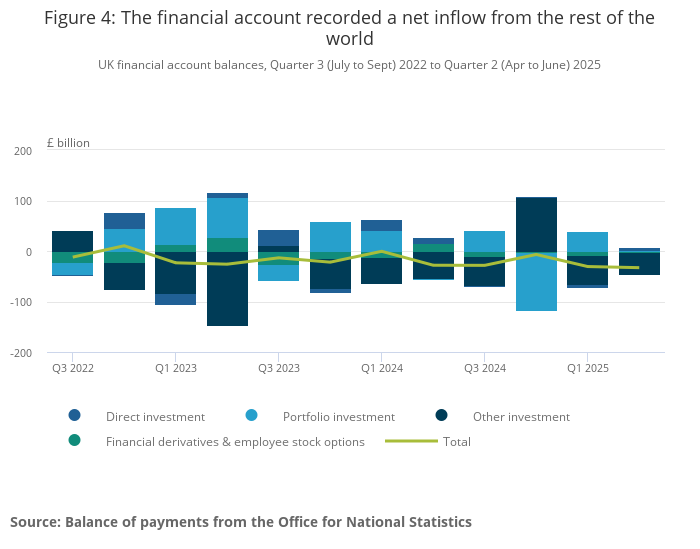Click the green Total line legend symbol
The height and width of the screenshot is (549, 700).
(x=410, y=441)
